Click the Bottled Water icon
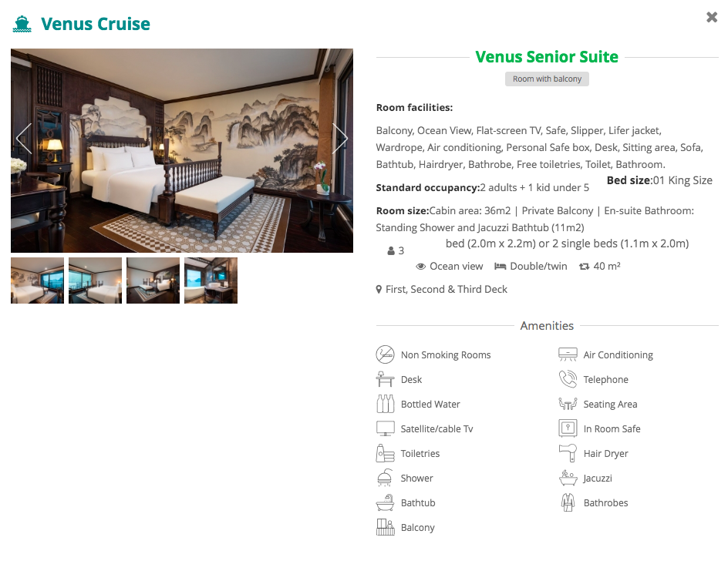 tap(385, 404)
